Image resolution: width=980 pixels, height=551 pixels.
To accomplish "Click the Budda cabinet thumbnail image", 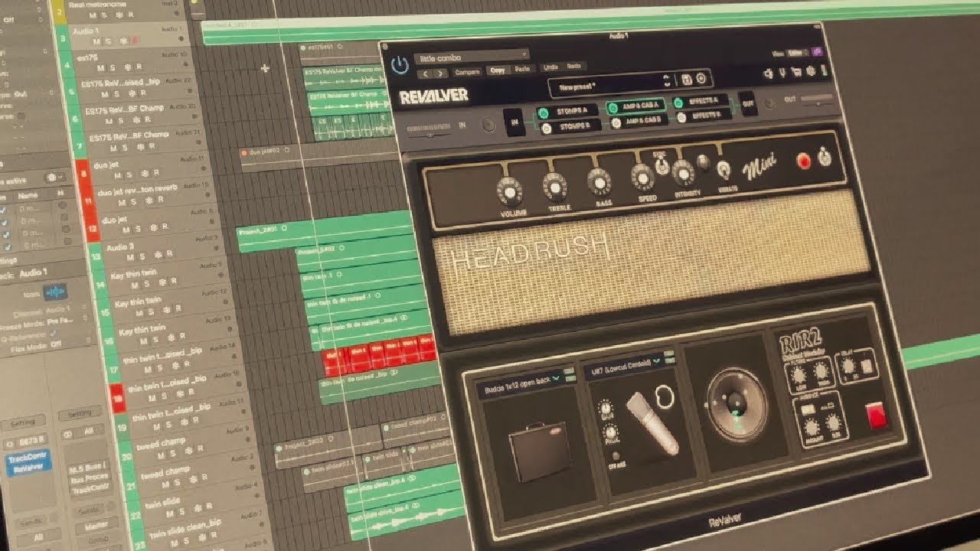I will tap(539, 452).
